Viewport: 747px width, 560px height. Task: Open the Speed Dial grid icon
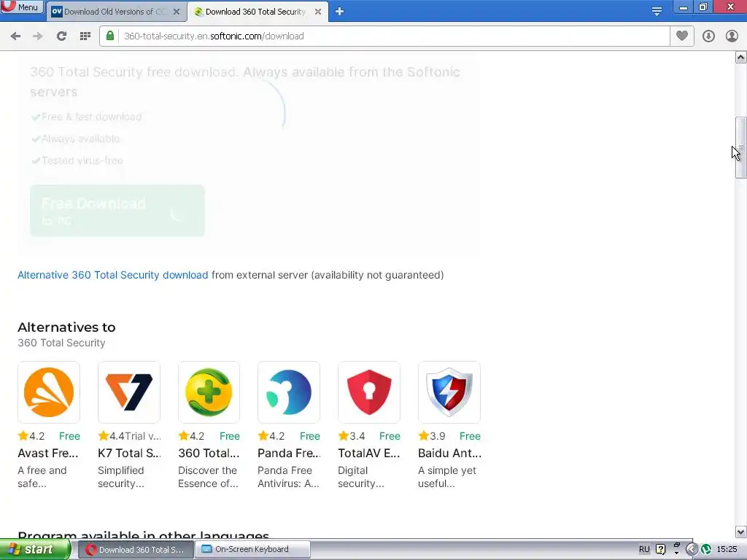click(85, 36)
